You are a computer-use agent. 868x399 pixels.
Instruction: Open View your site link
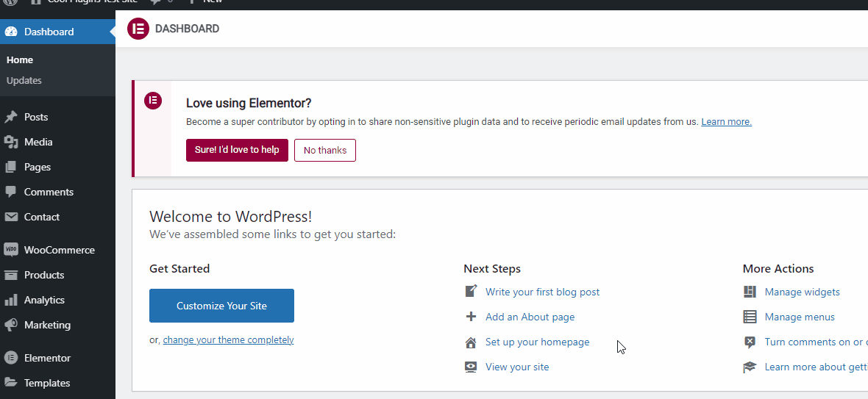coord(517,367)
